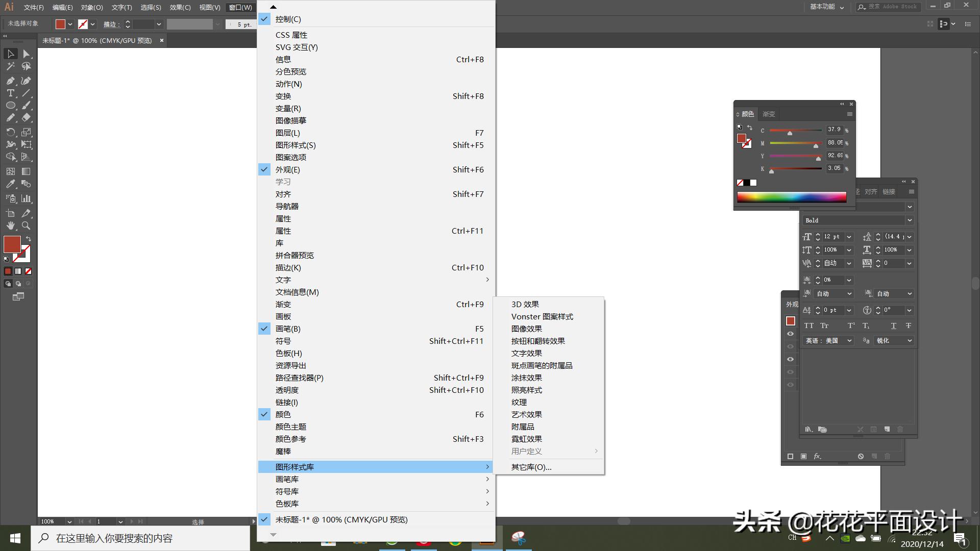Select the Hand tool
The height and width of the screenshot is (551, 980).
(10, 225)
